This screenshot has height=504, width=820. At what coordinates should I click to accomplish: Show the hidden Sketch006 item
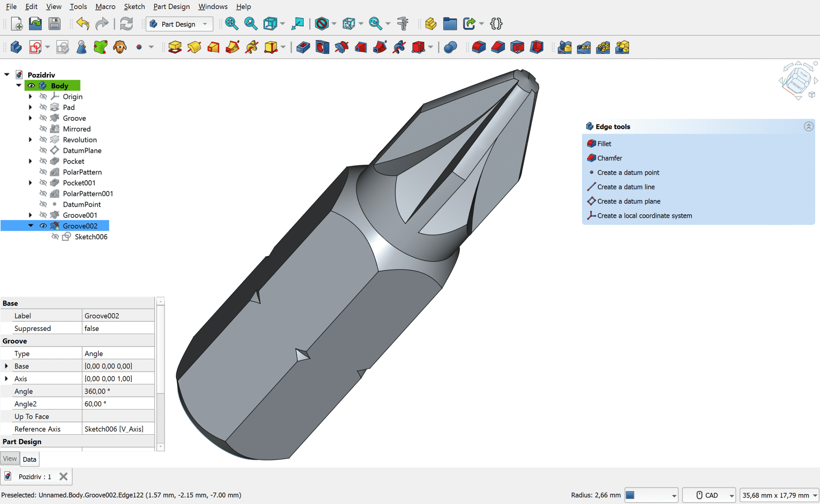pos(55,237)
